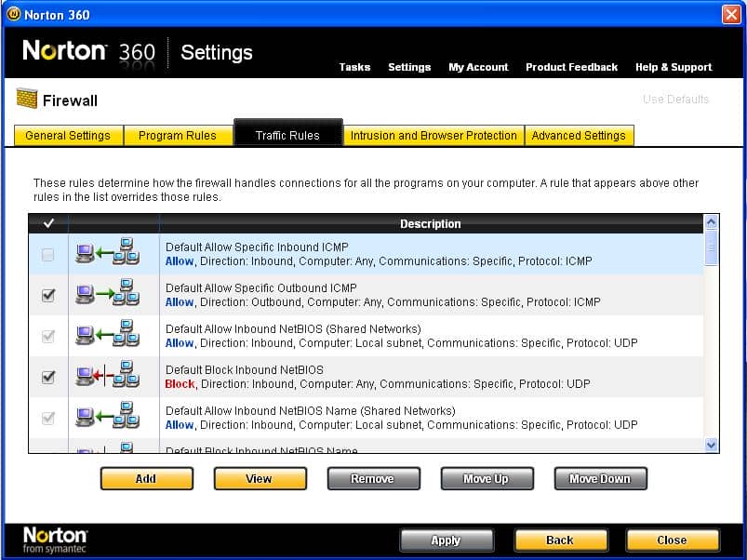Open My Account in the header
Viewport: 747px width, 560px height.
tap(478, 67)
